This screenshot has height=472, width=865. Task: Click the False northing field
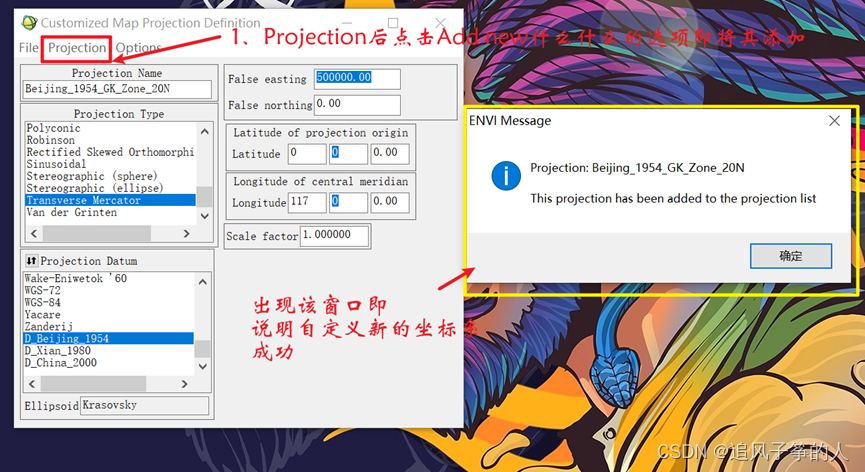pos(357,105)
